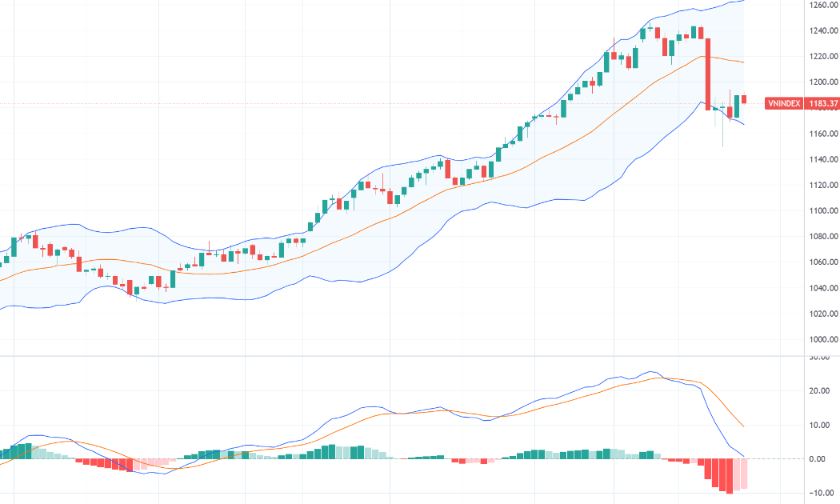Viewport: 840px width, 504px height.
Task: Select the 1120.00 price axis label
Action: point(823,185)
